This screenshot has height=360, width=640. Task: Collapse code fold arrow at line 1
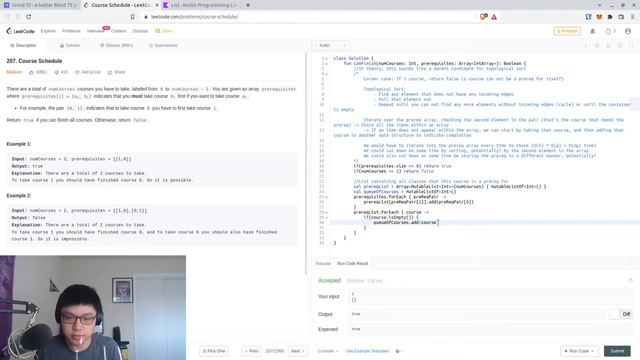point(327,59)
